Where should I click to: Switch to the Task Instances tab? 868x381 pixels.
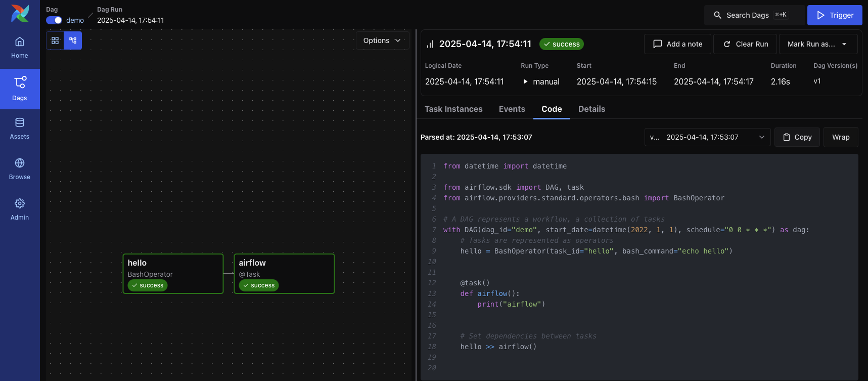coord(453,109)
